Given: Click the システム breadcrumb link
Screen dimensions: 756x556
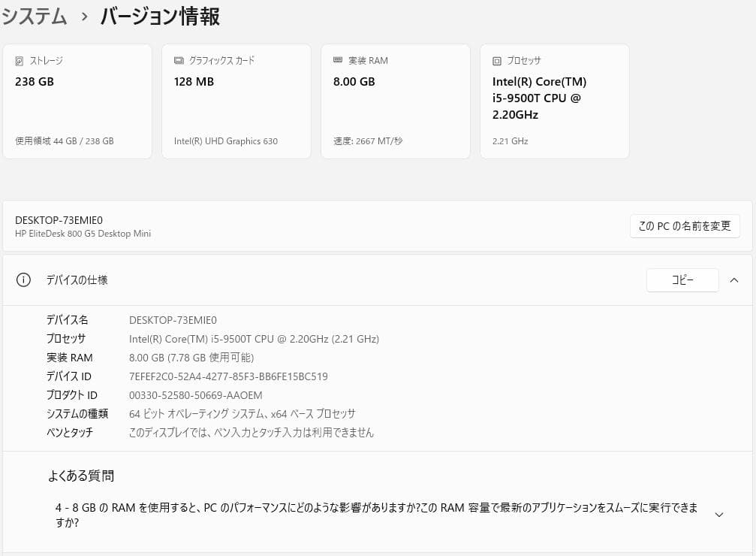Looking at the screenshot, I should click(x=35, y=17).
